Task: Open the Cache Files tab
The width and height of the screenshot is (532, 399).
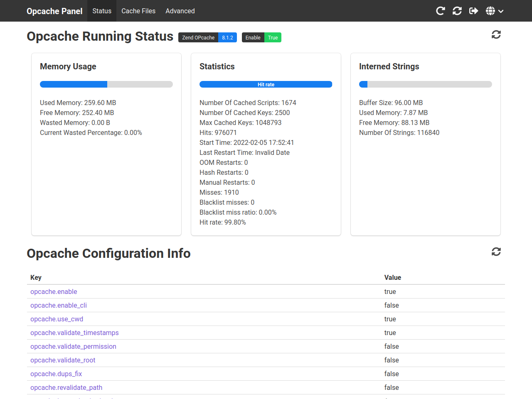Action: coord(138,11)
